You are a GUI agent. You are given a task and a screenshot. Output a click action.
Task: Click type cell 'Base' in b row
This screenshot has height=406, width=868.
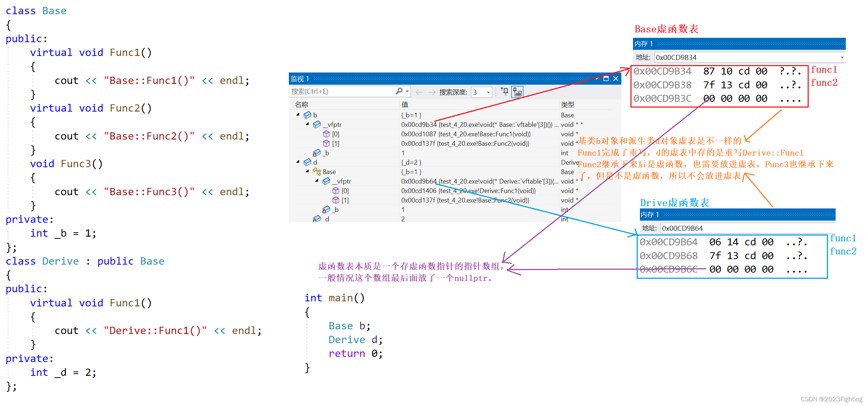coord(568,115)
